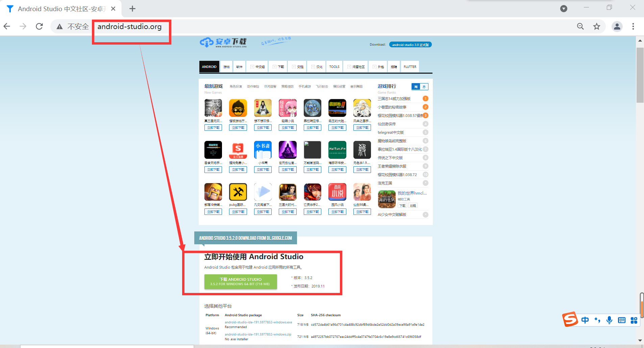Screen dimensions: 644x348
Task: Click the android-studio.org address bar
Action: point(129,27)
